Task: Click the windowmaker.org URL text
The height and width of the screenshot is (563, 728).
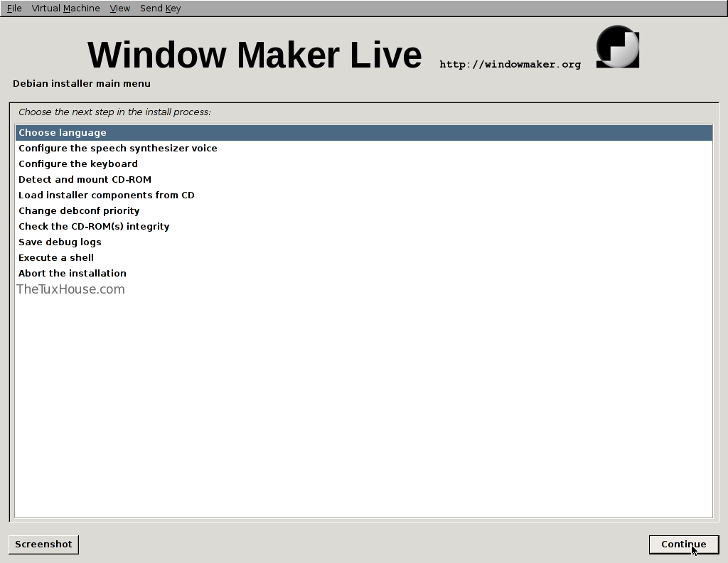Action: [x=510, y=65]
